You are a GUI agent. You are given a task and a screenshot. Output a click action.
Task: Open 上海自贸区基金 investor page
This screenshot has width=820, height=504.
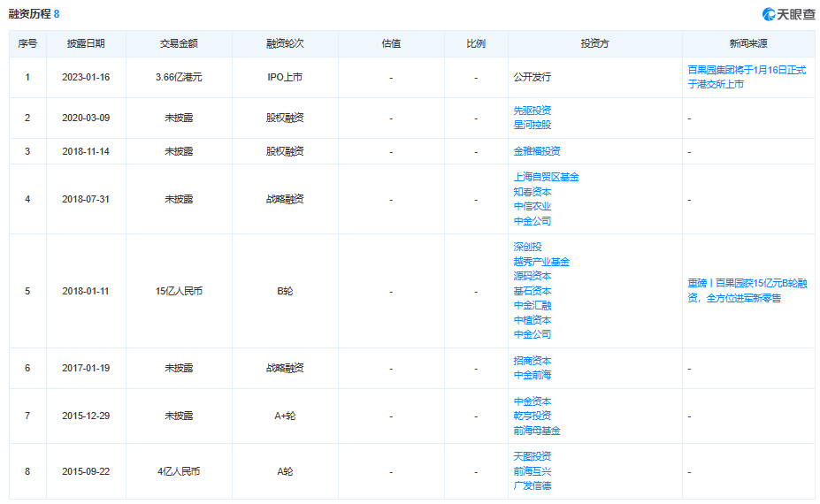coord(546,177)
